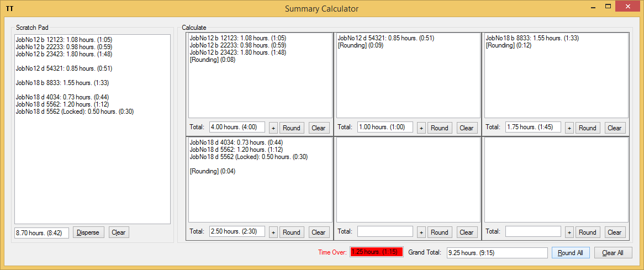Round the panel totaling 4.00 hours

click(291, 128)
